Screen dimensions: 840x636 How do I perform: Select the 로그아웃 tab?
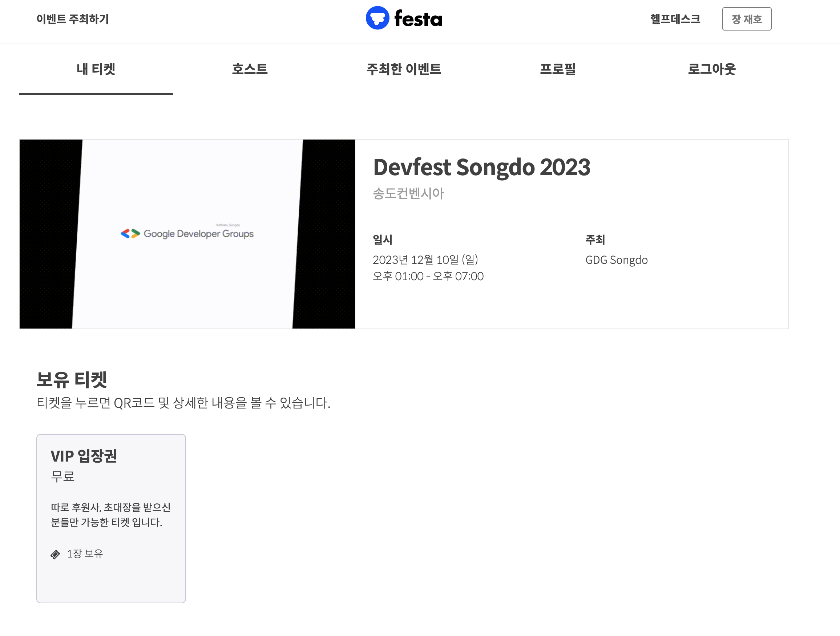[x=711, y=69]
